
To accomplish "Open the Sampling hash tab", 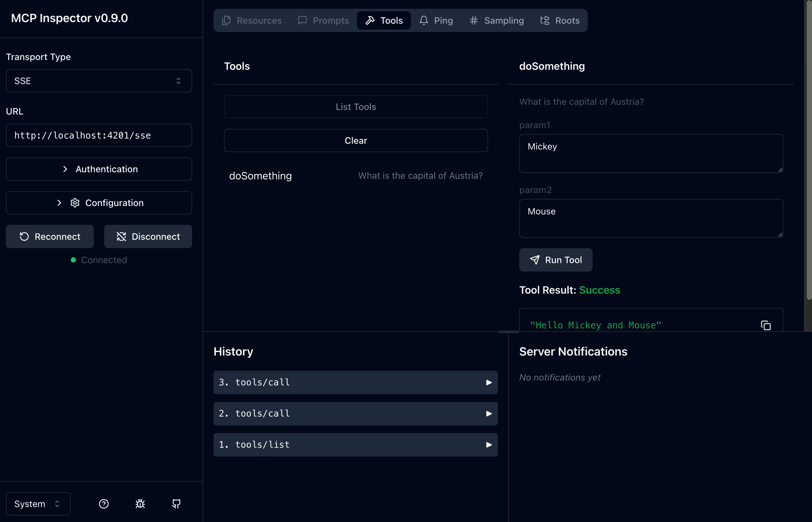I will (497, 21).
